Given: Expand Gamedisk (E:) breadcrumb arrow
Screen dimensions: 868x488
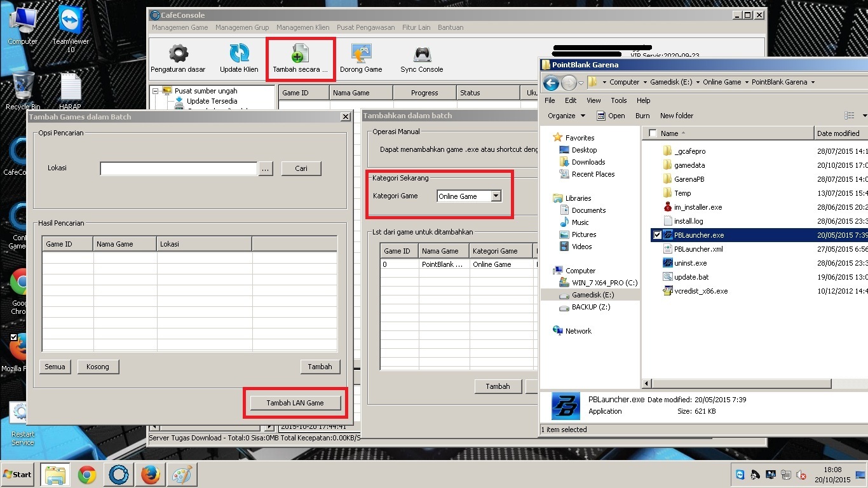Looking at the screenshot, I should click(697, 82).
